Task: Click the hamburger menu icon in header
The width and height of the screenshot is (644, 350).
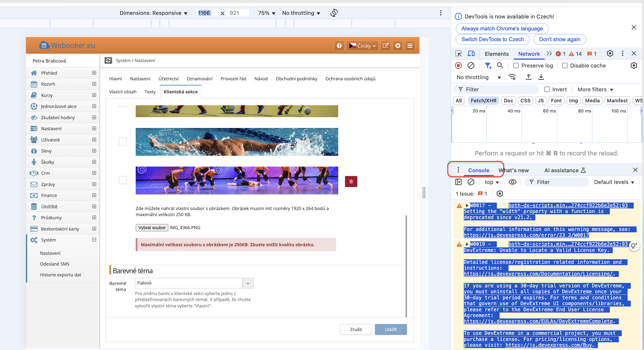Action: pos(410,46)
